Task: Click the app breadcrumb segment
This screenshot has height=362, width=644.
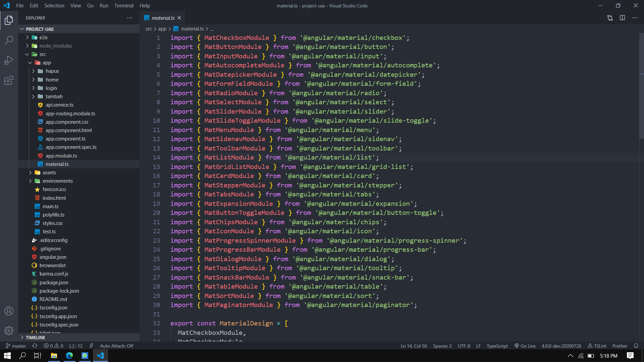Action: coord(162,29)
